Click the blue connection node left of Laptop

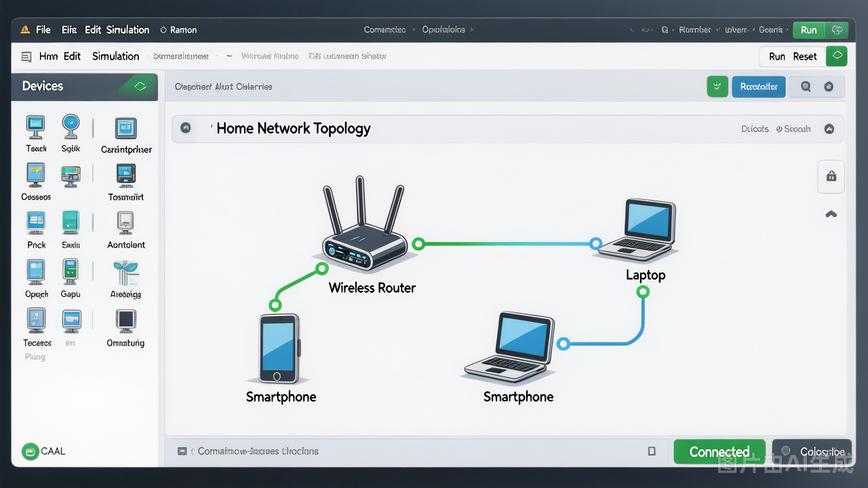595,243
